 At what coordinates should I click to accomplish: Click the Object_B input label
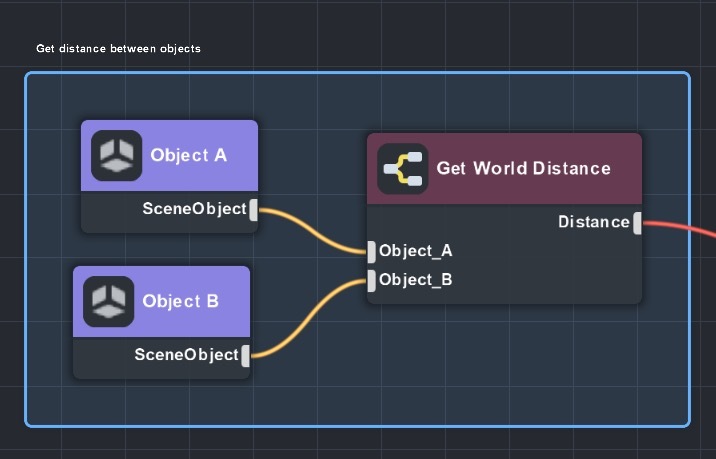(416, 280)
